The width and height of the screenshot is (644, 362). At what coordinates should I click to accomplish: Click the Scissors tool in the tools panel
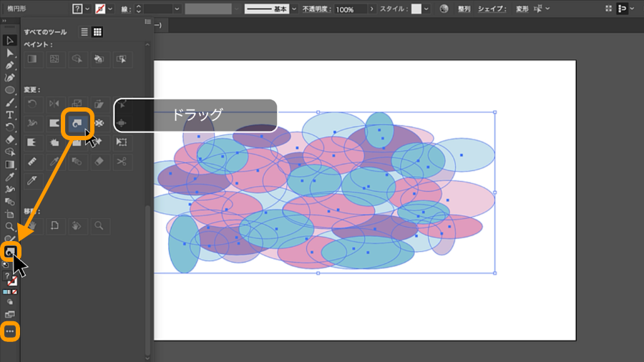tap(122, 162)
